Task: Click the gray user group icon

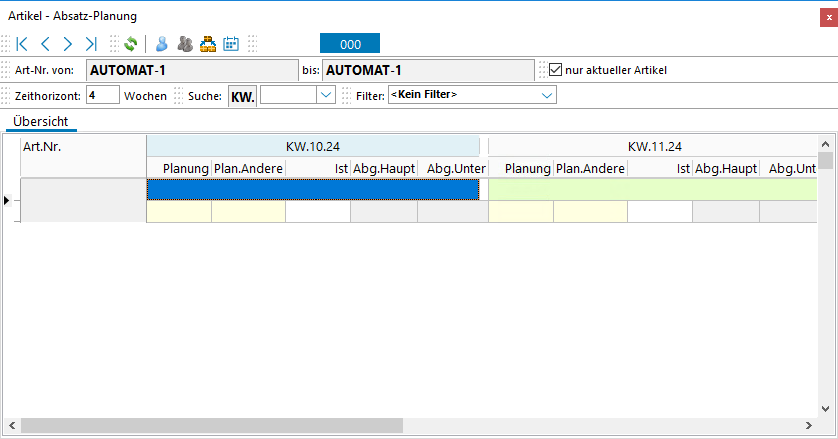Action: (184, 44)
